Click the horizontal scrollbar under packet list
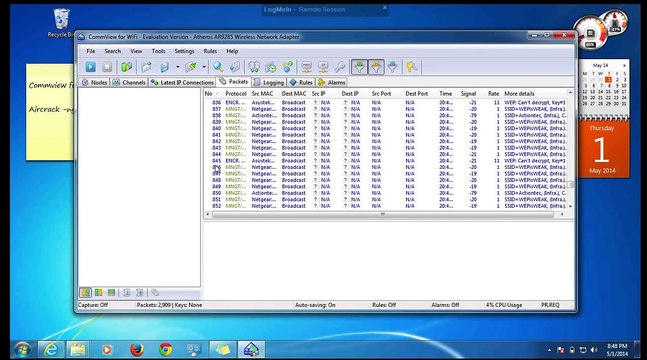The height and width of the screenshot is (360, 647). pyautogui.click(x=383, y=214)
